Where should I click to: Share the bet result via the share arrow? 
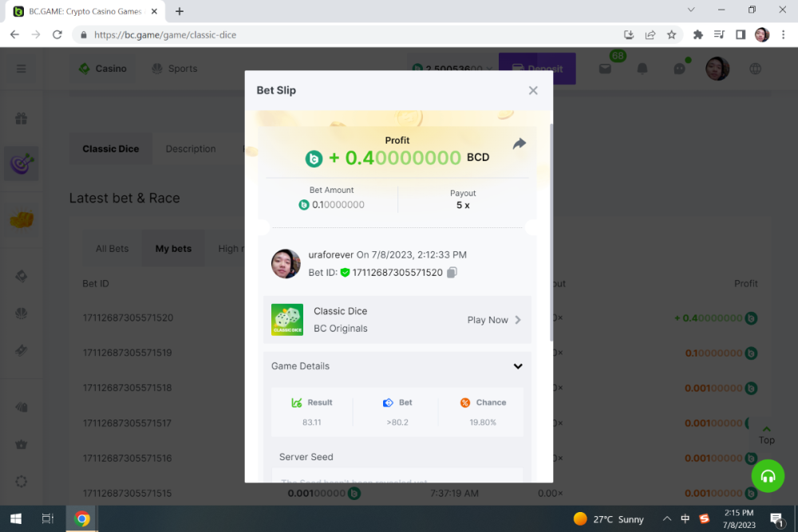[x=519, y=144]
